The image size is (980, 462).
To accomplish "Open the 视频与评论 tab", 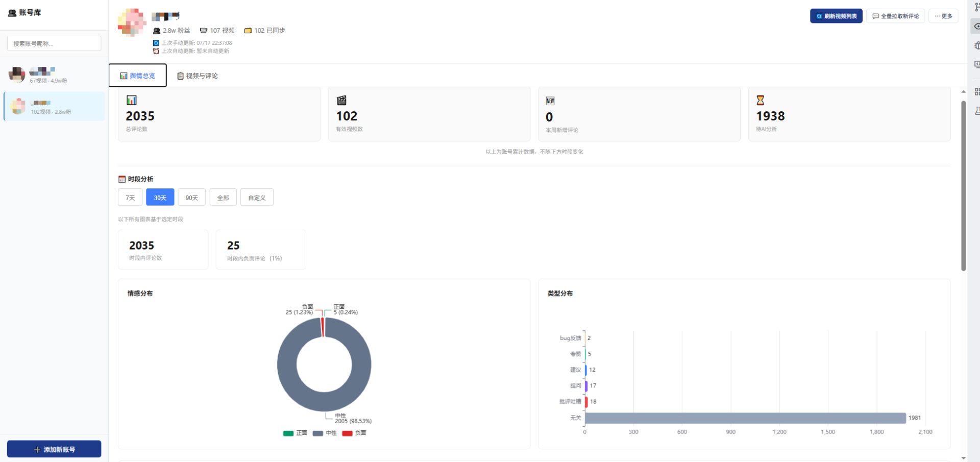I will (198, 76).
